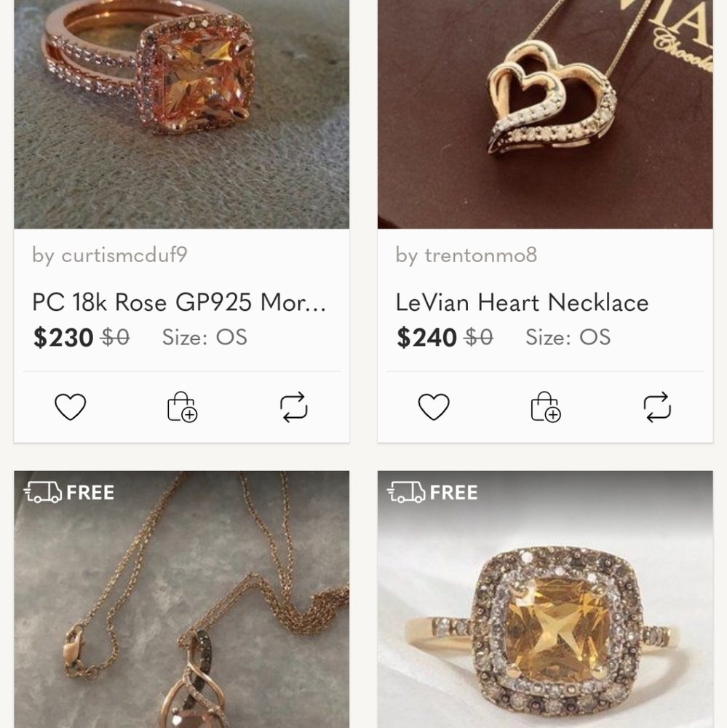Viewport: 727px width, 728px height.
Task: Tap Size: OS on the ring listing
Action: coord(204,337)
